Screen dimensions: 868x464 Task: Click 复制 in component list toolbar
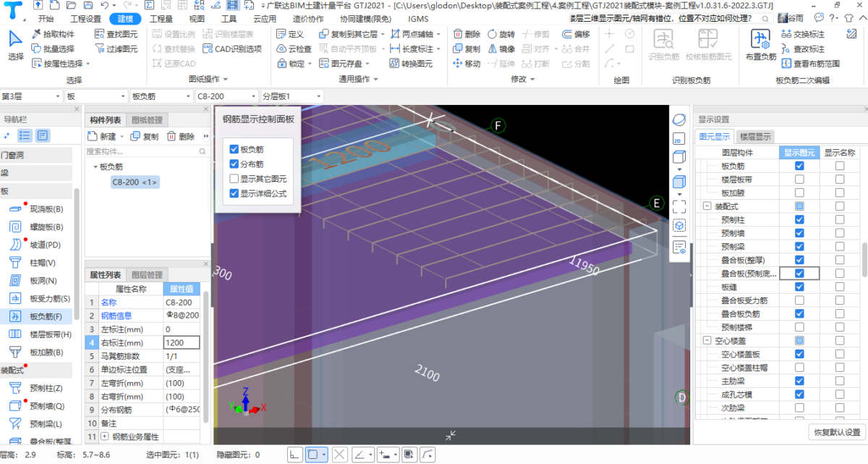[145, 136]
